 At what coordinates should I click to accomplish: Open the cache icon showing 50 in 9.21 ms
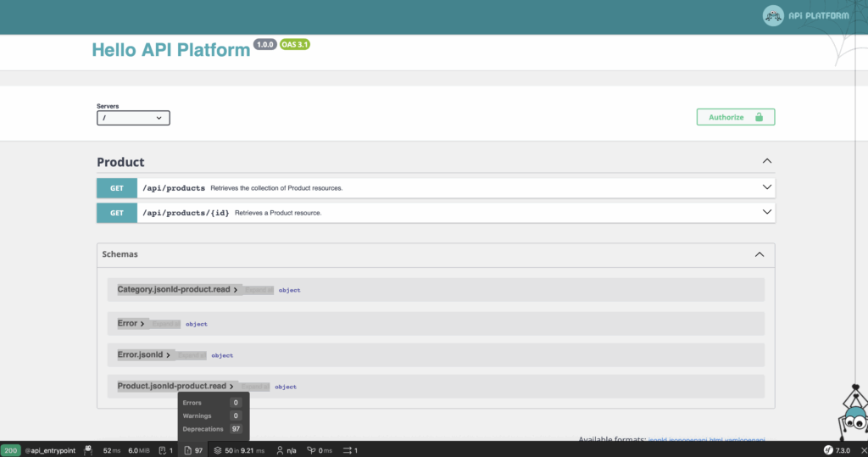click(239, 450)
